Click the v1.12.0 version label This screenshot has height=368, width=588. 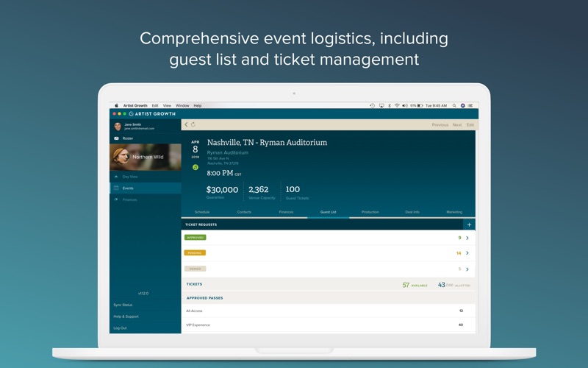pyautogui.click(x=143, y=293)
